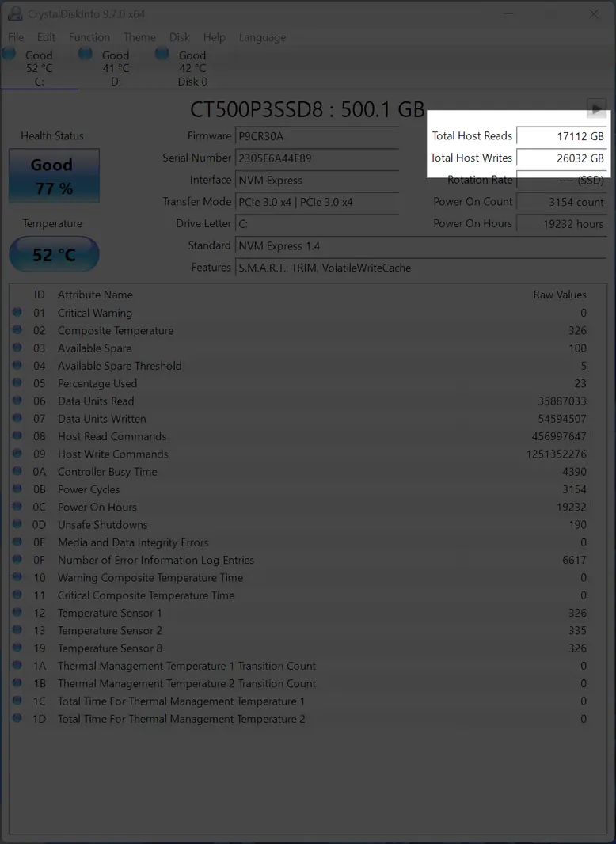Screen dimensions: 616x844
Task: Click the ID column header
Action: (x=40, y=295)
